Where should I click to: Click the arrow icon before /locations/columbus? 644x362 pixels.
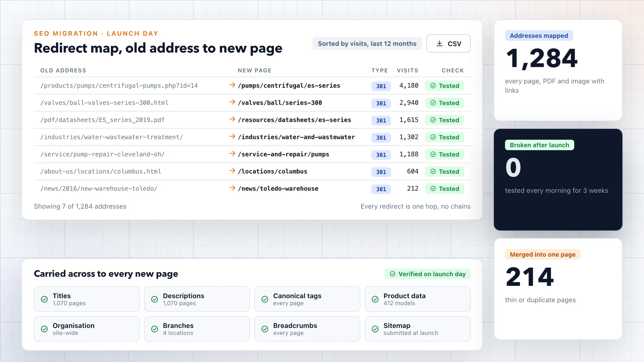tap(232, 171)
